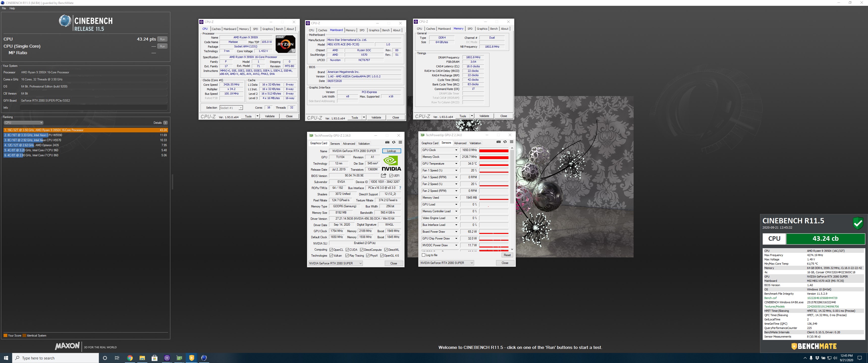Switch to SPD tab in Mainboard CPU-Z window

pyautogui.click(x=362, y=30)
